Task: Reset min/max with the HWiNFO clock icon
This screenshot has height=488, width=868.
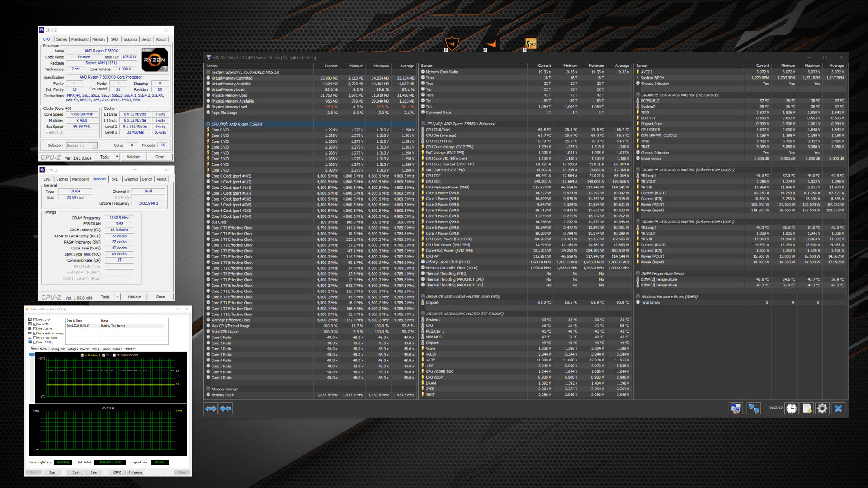Action: pyautogui.click(x=792, y=408)
